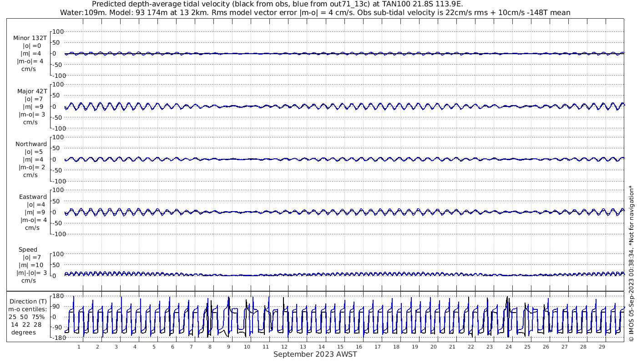Image resolution: width=637 pixels, height=364 pixels.
Task: Click the subtitle line starting 'Water:109m. Model'
Action: coord(315,13)
